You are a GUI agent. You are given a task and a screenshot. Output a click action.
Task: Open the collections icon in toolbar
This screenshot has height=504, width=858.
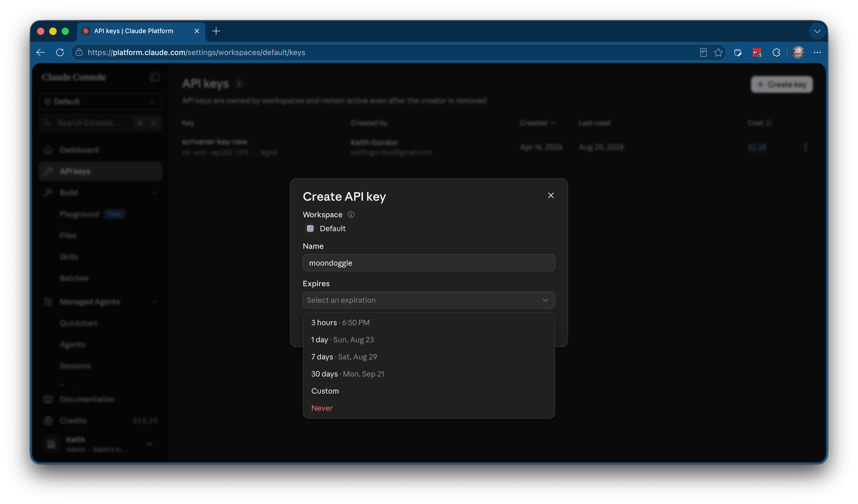[738, 52]
